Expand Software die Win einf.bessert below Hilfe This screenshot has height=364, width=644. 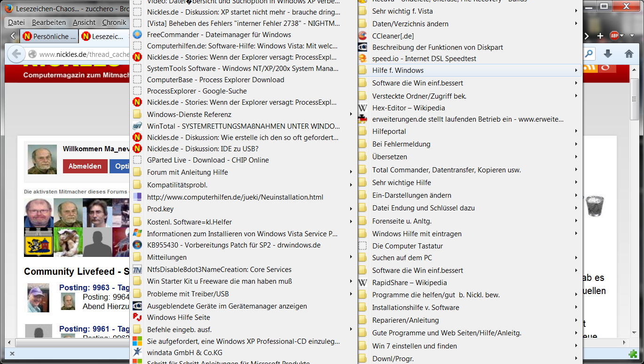[470, 83]
